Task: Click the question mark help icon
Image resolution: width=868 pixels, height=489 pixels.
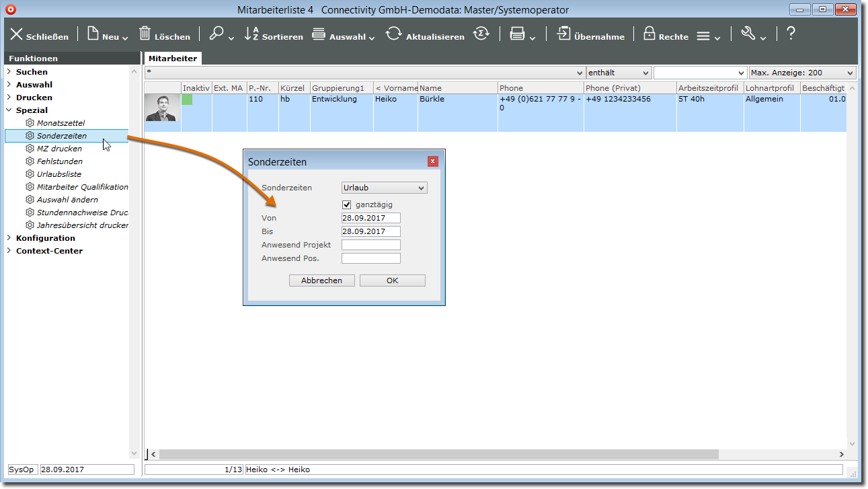Action: [791, 34]
